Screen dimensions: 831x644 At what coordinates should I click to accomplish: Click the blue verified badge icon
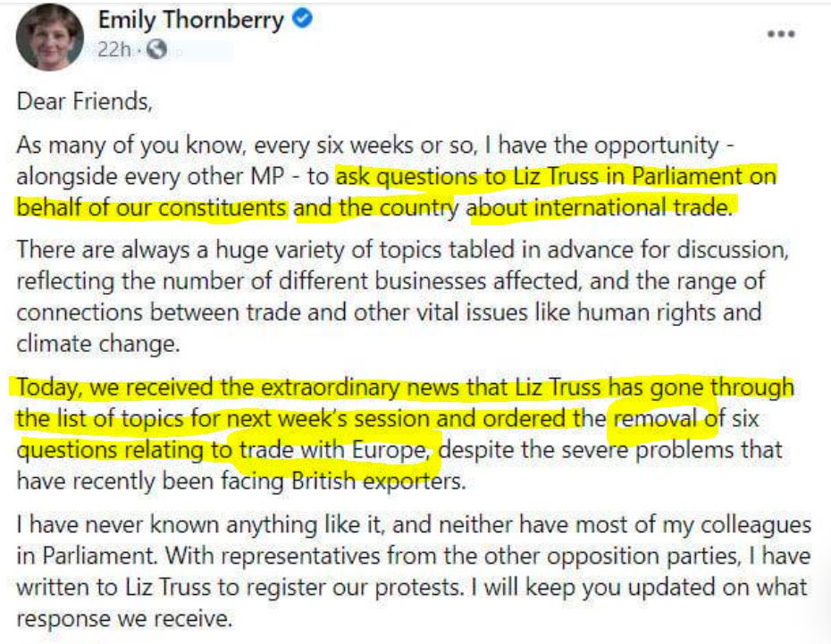302,19
